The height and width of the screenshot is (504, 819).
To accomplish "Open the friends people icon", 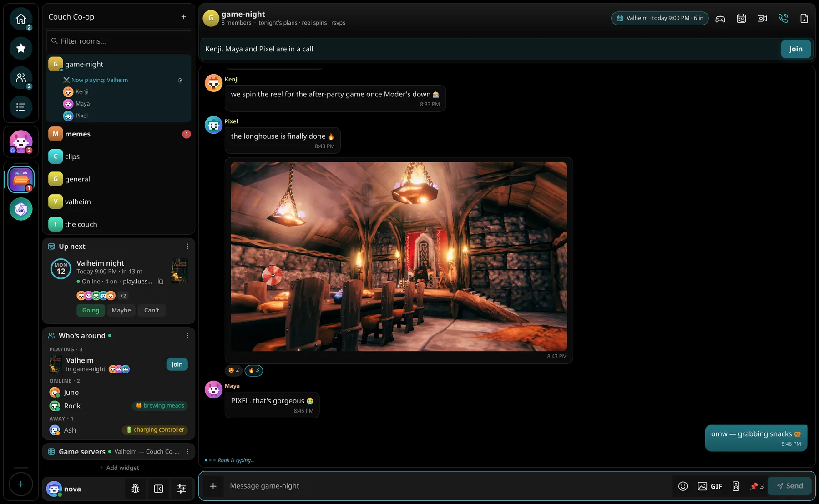I will [x=21, y=78].
